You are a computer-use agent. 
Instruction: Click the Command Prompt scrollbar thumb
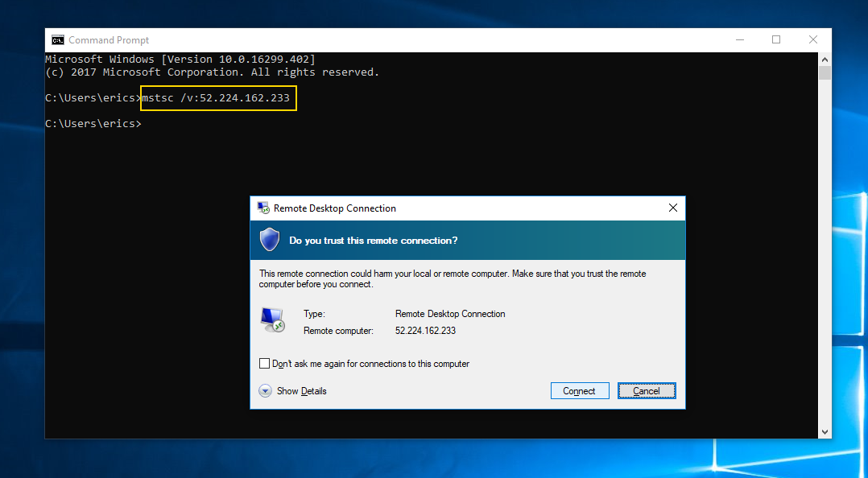825,73
